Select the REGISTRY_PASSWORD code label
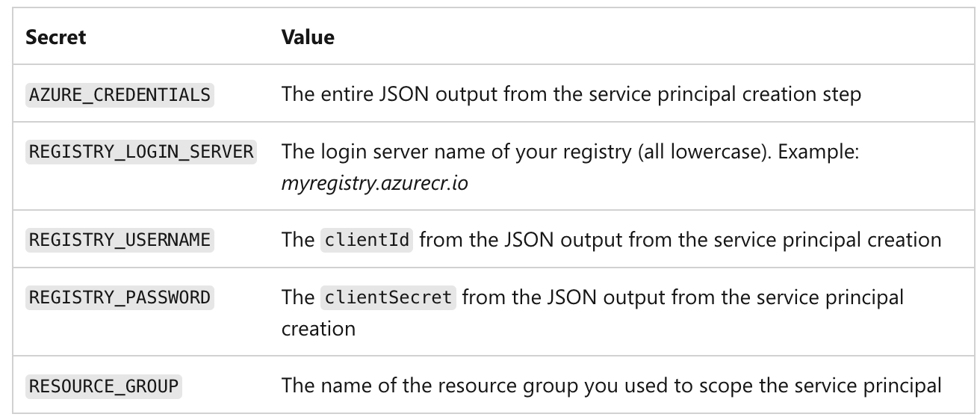The image size is (980, 420). (x=120, y=297)
